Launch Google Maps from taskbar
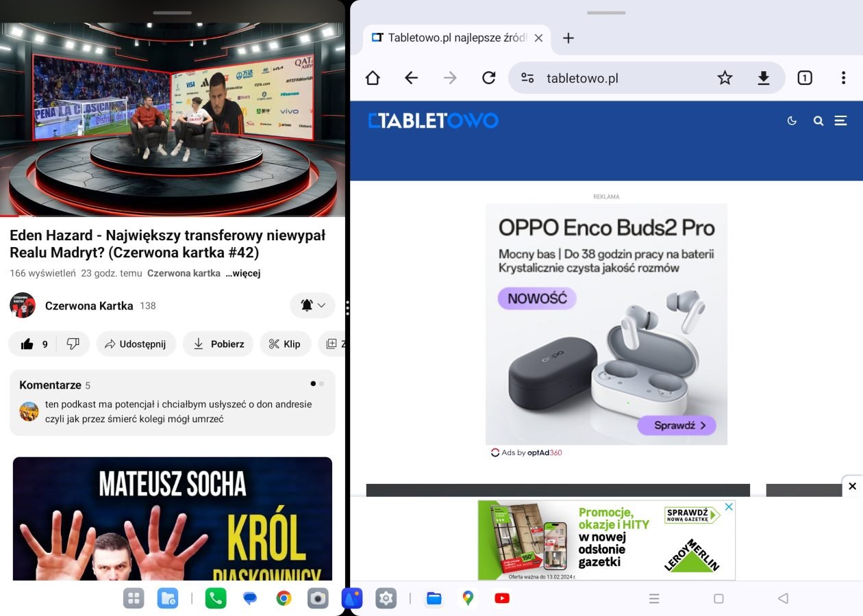 tap(468, 599)
